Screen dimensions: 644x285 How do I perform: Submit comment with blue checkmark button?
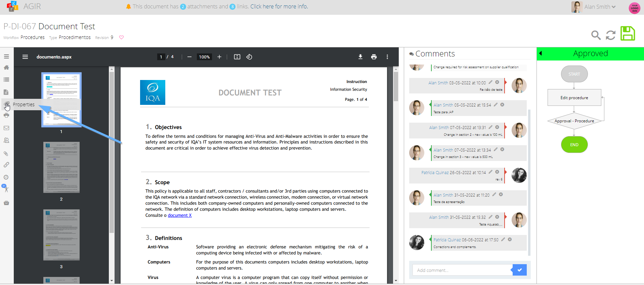pyautogui.click(x=519, y=270)
